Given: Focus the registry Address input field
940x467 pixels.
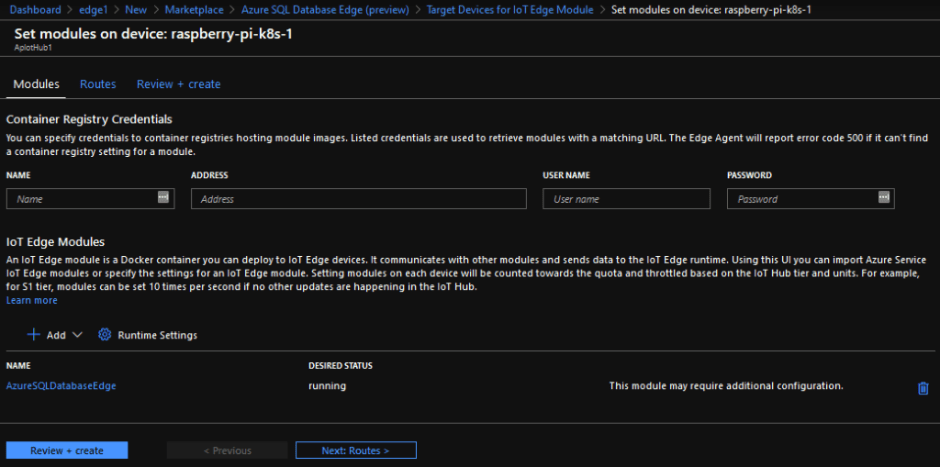Looking at the screenshot, I should click(358, 199).
